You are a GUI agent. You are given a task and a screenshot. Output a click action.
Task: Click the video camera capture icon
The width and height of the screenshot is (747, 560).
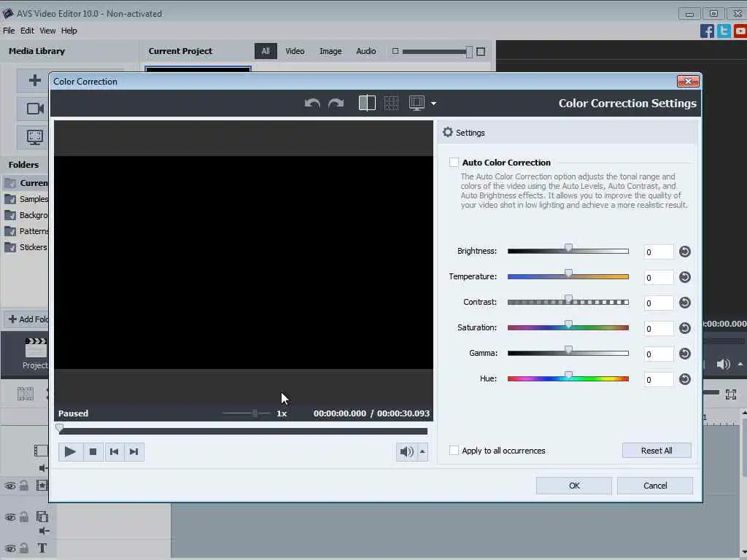pyautogui.click(x=35, y=109)
